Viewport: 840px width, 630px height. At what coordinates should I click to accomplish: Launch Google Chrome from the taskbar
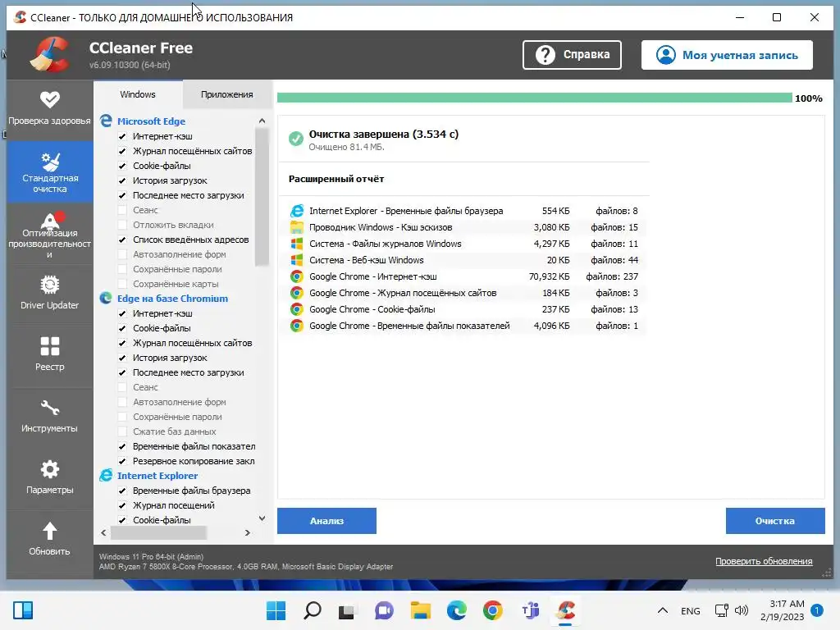pyautogui.click(x=492, y=610)
